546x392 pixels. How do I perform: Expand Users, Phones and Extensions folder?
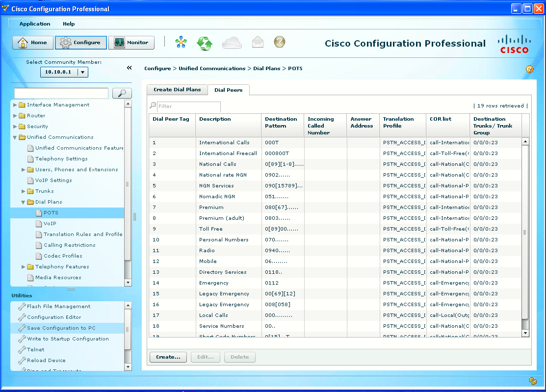24,170
